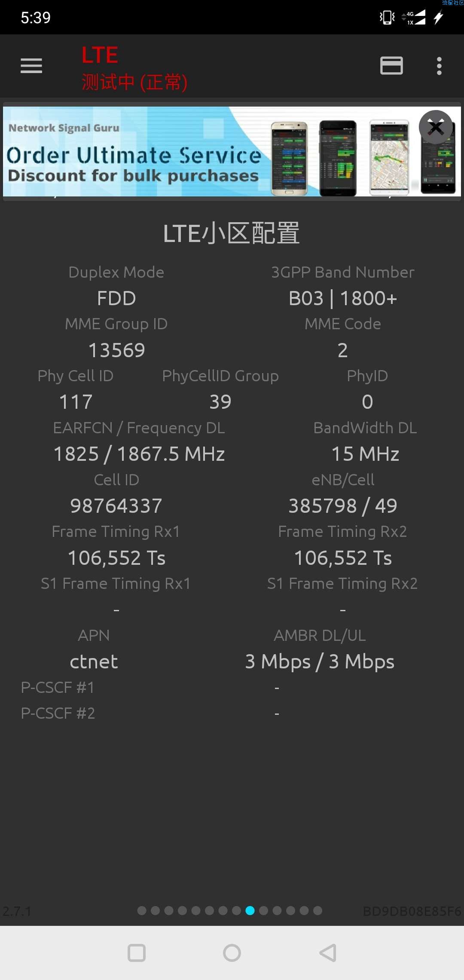Tap the B03 | 1800+ band value

click(343, 298)
